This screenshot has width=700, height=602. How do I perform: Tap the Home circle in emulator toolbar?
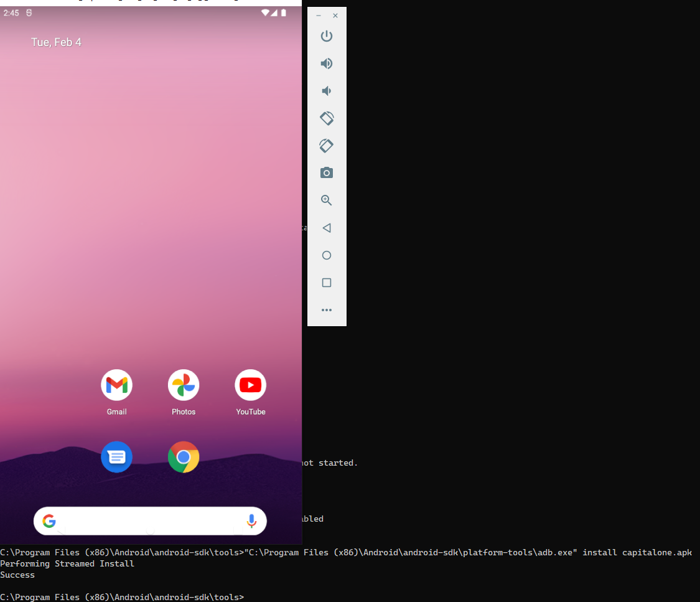326,255
